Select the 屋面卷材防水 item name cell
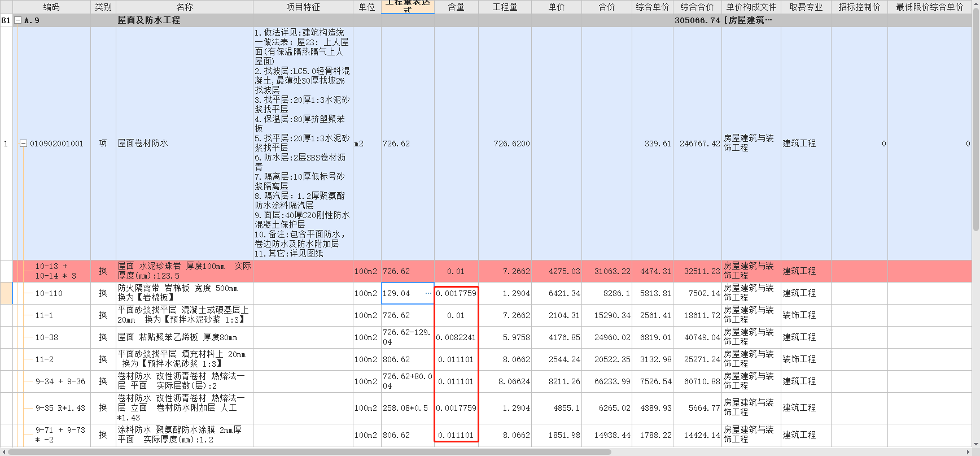This screenshot has width=980, height=456. (185, 144)
